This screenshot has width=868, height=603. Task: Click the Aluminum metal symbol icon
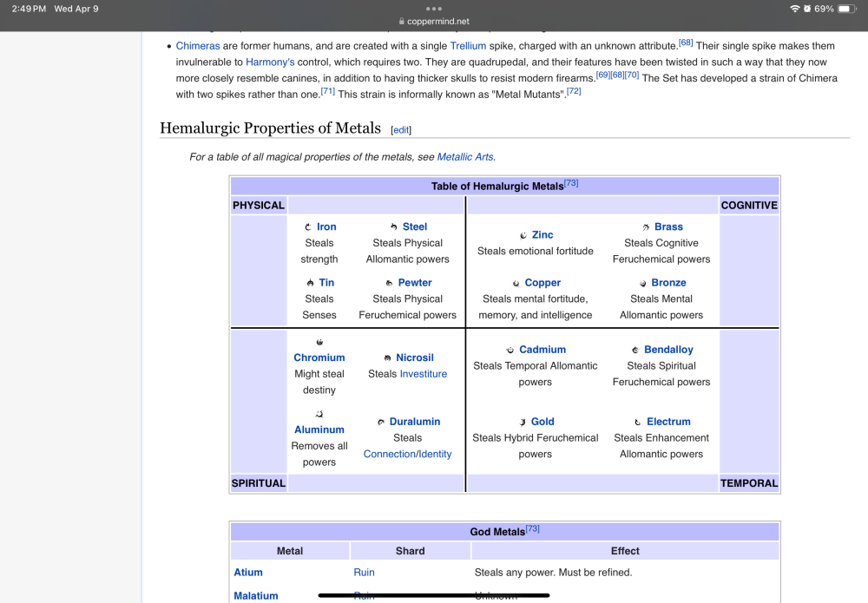[x=319, y=414]
